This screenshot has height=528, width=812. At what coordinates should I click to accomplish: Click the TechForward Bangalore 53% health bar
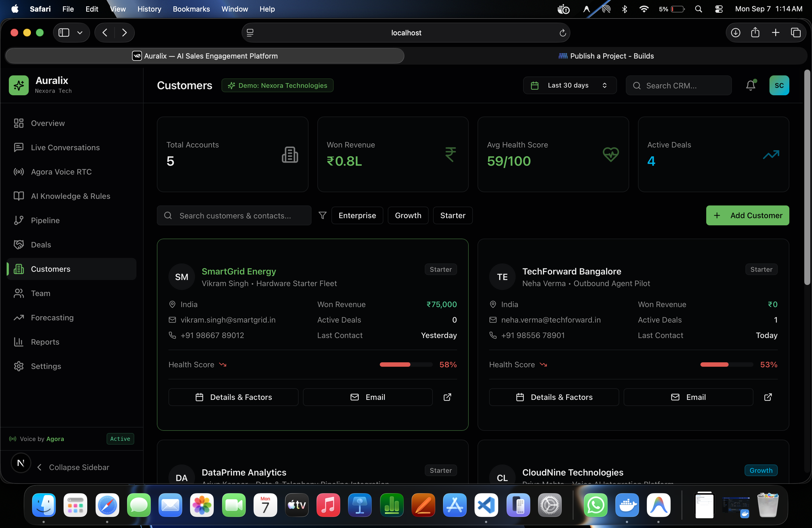727,365
